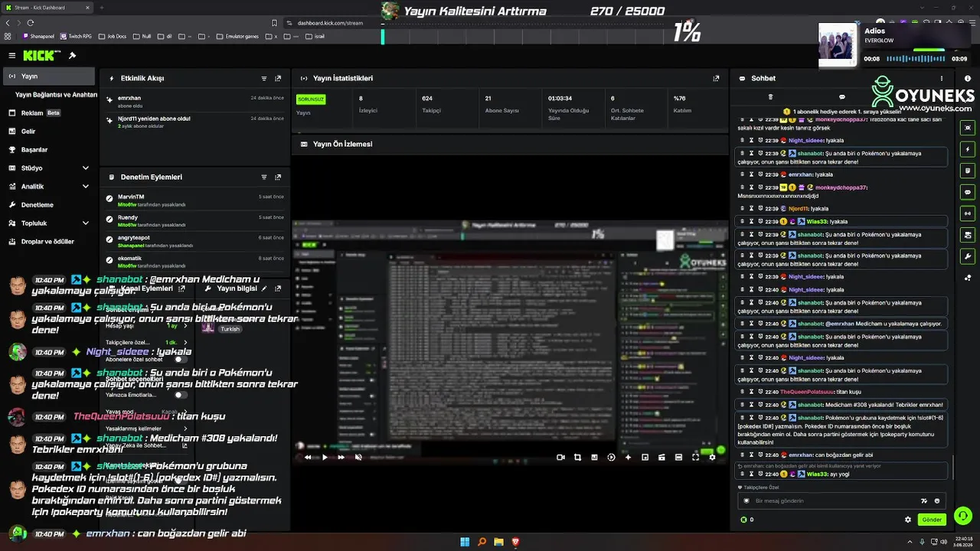Fast-forward the stream preview
This screenshot has width=980, height=551.
click(341, 457)
